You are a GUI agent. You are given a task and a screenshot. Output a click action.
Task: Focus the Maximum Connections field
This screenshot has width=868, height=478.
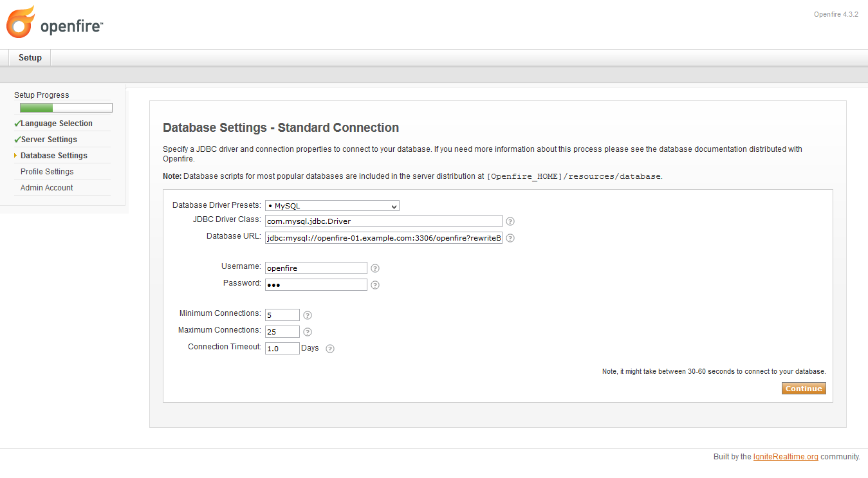[x=282, y=332]
